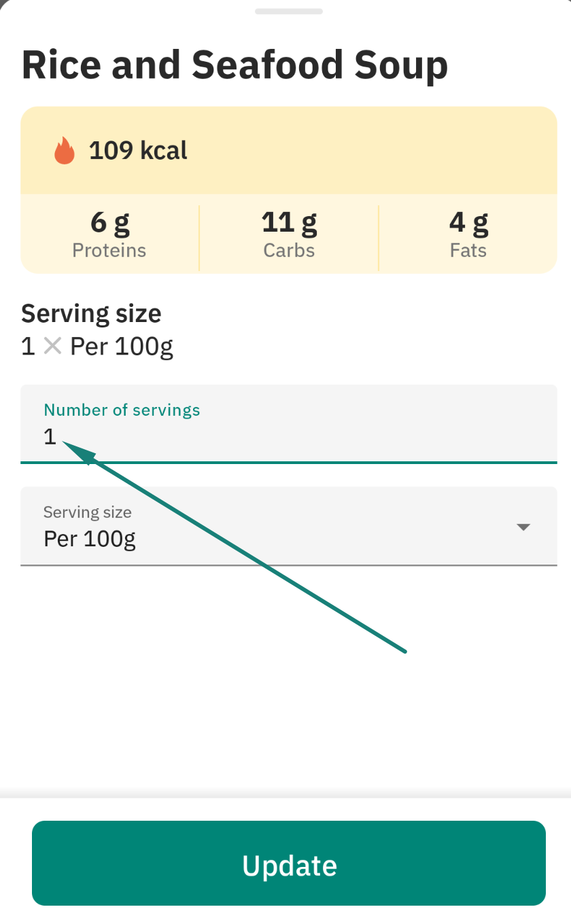Viewport: 571px width, 924px height.
Task: Tap the 109 kcal label
Action: (138, 150)
